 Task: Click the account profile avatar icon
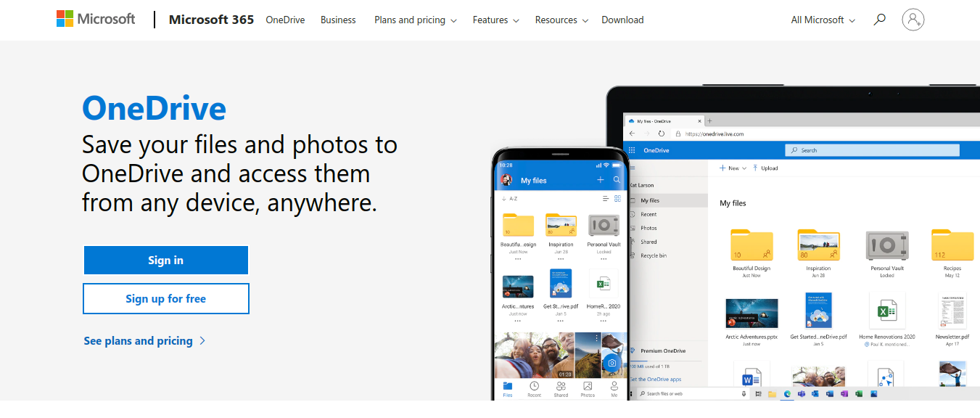(x=913, y=20)
